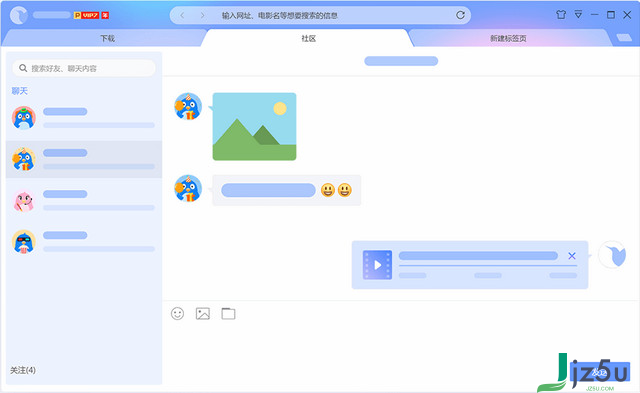Open chat with the green-hat penguin contact
640x393 pixels.
pyautogui.click(x=84, y=118)
